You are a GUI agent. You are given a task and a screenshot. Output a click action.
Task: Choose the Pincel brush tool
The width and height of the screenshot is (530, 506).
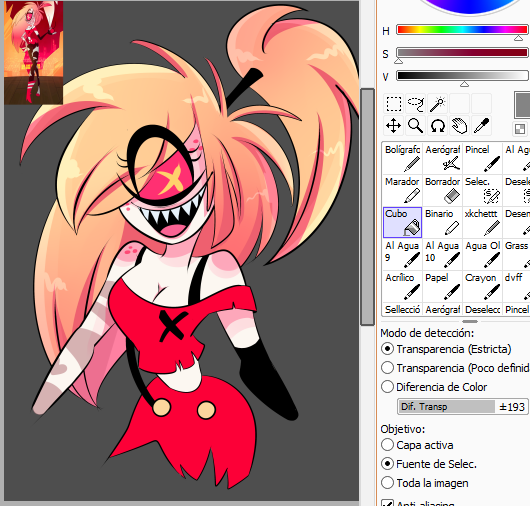482,158
